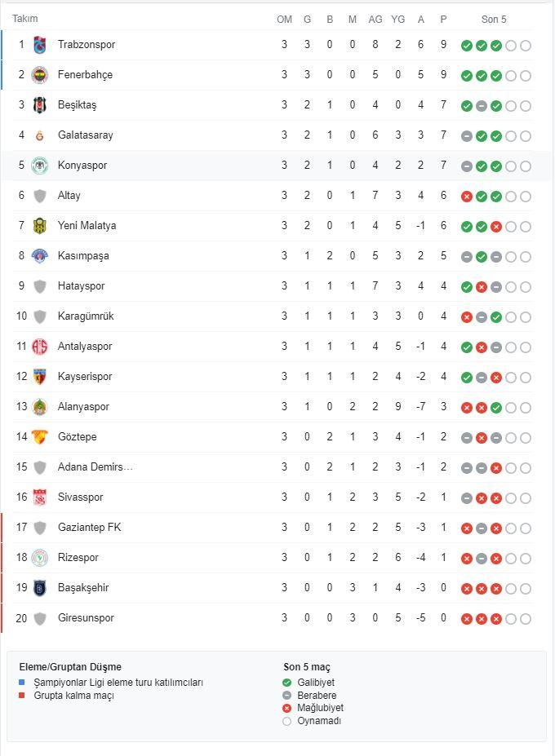Click the Galatasaray club logo
This screenshot has height=756, width=555.
[x=39, y=135]
